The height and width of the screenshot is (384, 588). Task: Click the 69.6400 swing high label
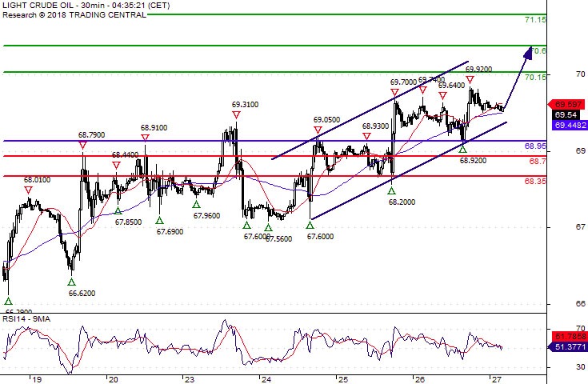click(451, 86)
